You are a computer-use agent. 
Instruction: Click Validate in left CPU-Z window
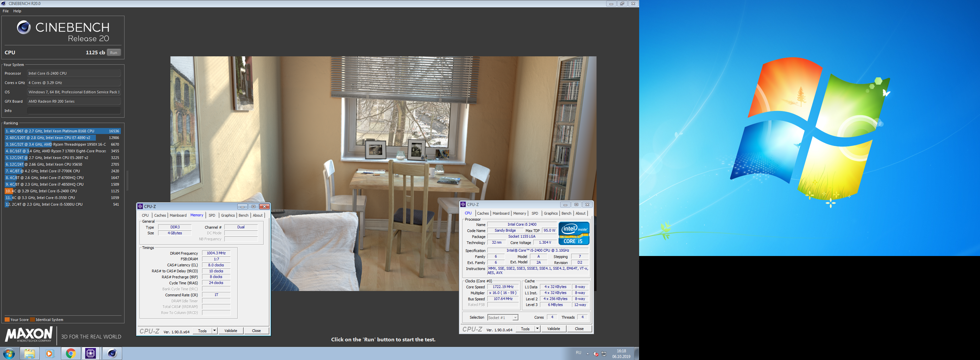click(x=231, y=331)
